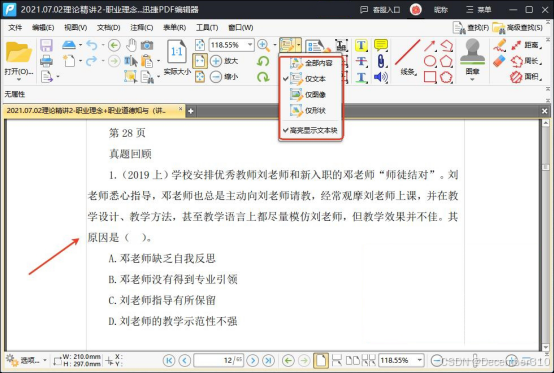Image resolution: width=554 pixels, height=373 pixels.
Task: Select the magnifier zoom tool
Action: point(263,45)
